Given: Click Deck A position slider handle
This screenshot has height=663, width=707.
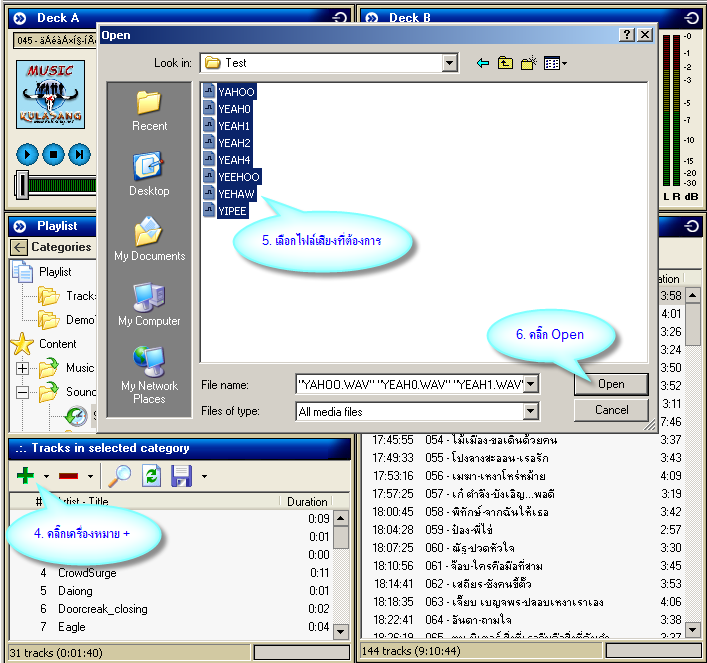Looking at the screenshot, I should 21,185.
